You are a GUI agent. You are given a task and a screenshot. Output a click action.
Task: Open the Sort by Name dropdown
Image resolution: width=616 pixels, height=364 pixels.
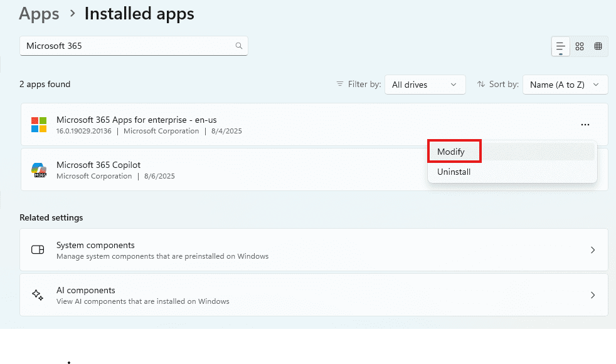pyautogui.click(x=565, y=85)
